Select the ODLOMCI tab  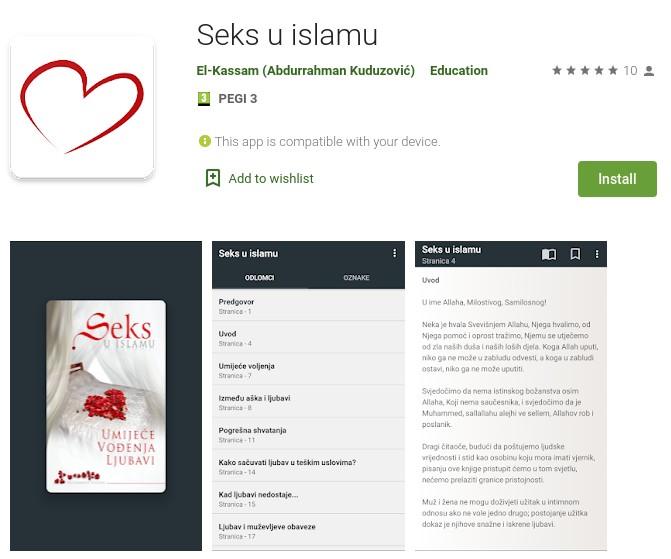click(x=260, y=278)
